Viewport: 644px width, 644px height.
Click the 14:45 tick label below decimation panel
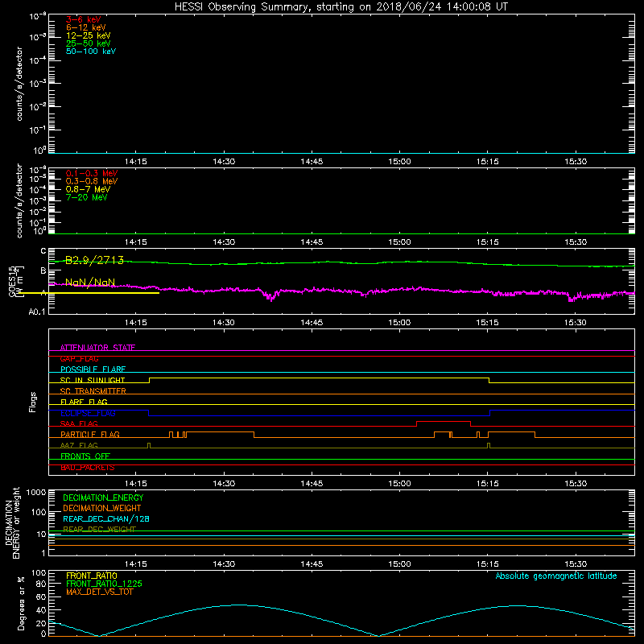tap(312, 564)
